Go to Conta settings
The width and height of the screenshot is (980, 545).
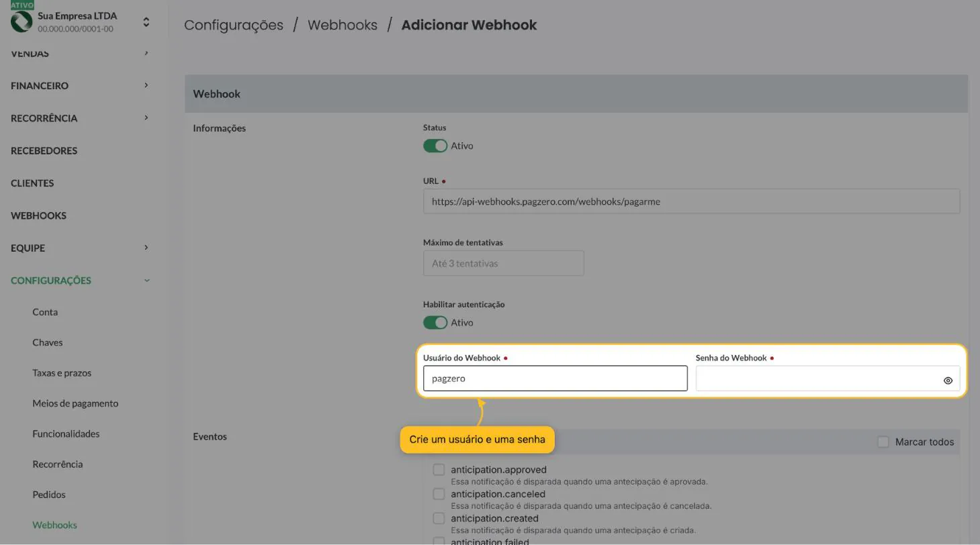(45, 312)
